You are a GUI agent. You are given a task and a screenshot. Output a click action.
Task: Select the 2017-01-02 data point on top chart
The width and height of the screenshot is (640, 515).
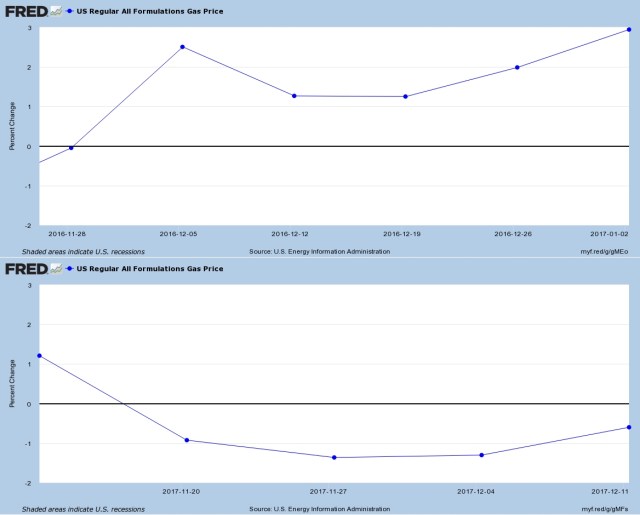point(629,29)
